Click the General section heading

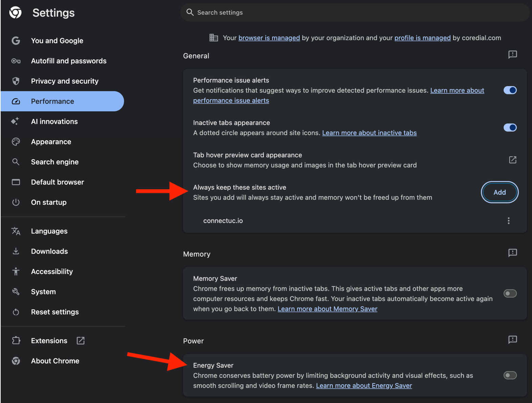point(196,56)
